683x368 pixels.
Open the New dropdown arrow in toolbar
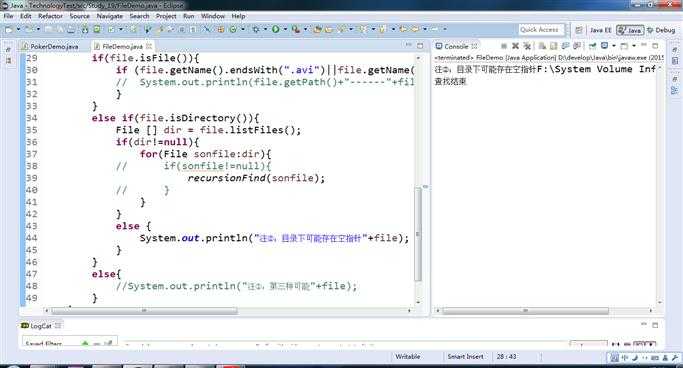18,29
